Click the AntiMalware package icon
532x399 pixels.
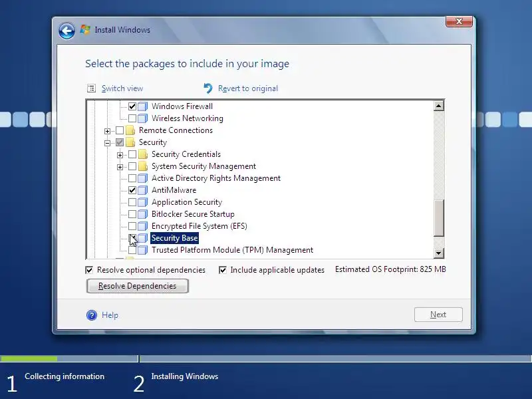[x=143, y=190]
